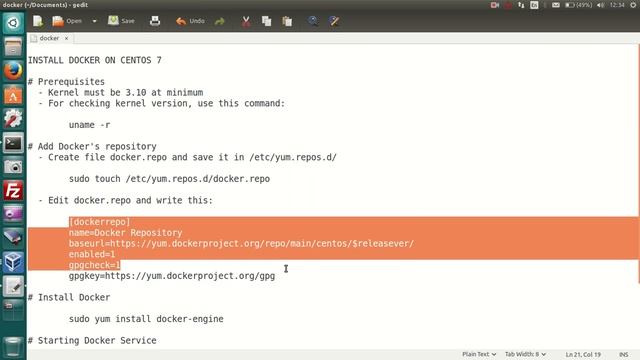Open the system session gear menu

pos(633,5)
